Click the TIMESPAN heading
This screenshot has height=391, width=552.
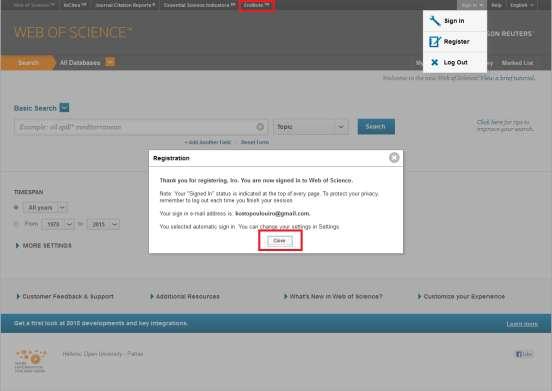[28, 192]
